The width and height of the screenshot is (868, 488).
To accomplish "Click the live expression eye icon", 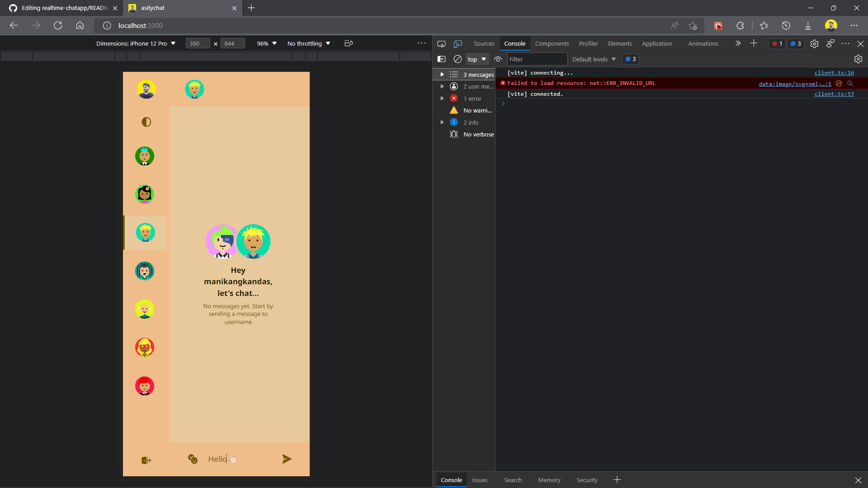I will [x=498, y=59].
